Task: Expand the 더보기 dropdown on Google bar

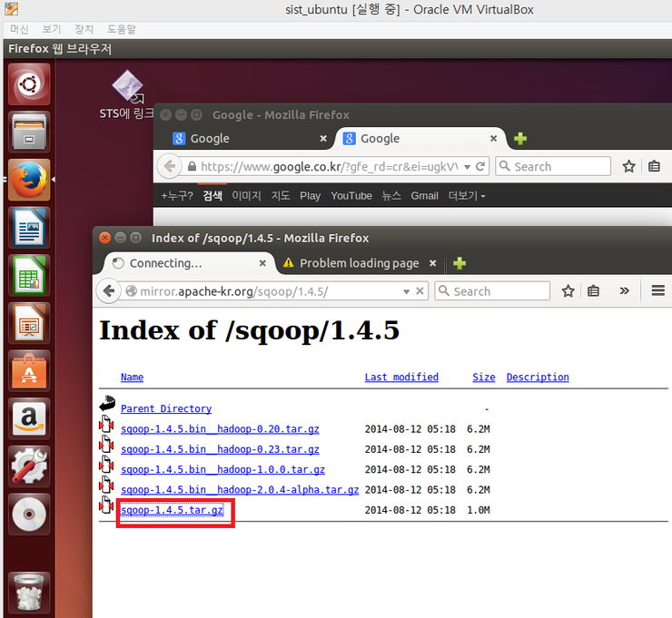Action: coord(466,196)
